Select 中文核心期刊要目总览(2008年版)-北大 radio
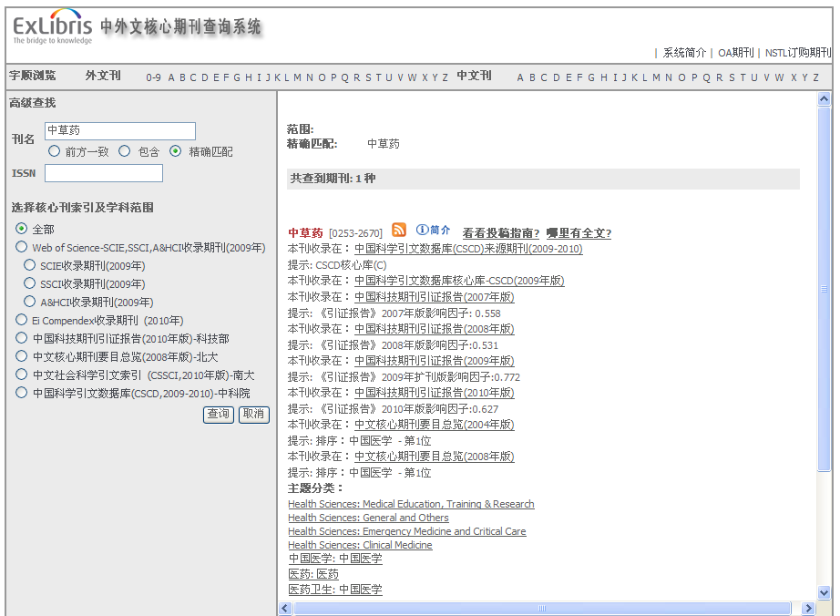840x616 pixels. point(22,356)
